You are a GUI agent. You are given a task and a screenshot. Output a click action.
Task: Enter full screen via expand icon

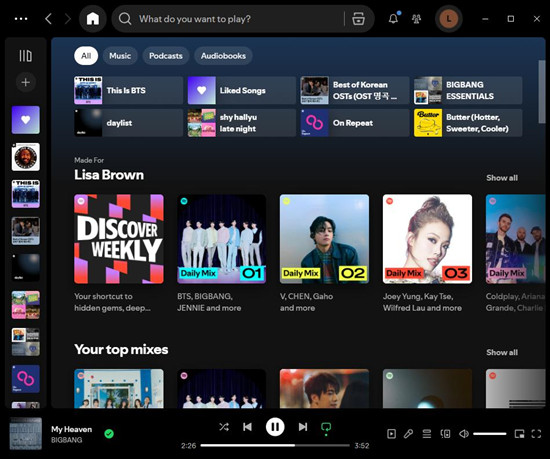coord(536,434)
